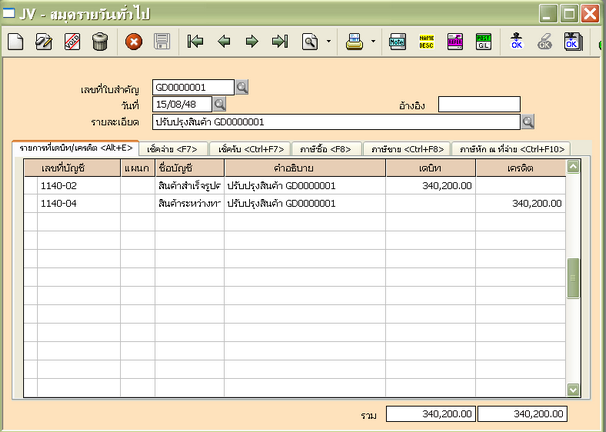Click the lookup button beside description field
Screen dimensions: 606x432
[528, 121]
